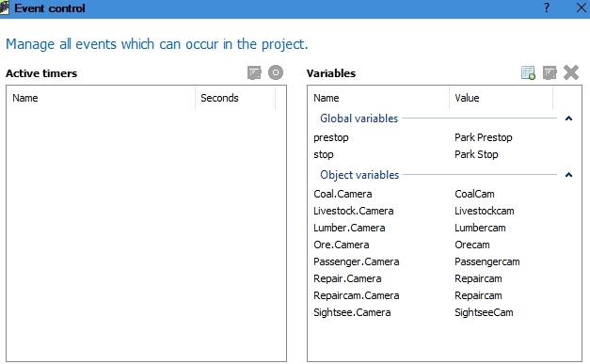Click the Value column header

click(x=501, y=98)
